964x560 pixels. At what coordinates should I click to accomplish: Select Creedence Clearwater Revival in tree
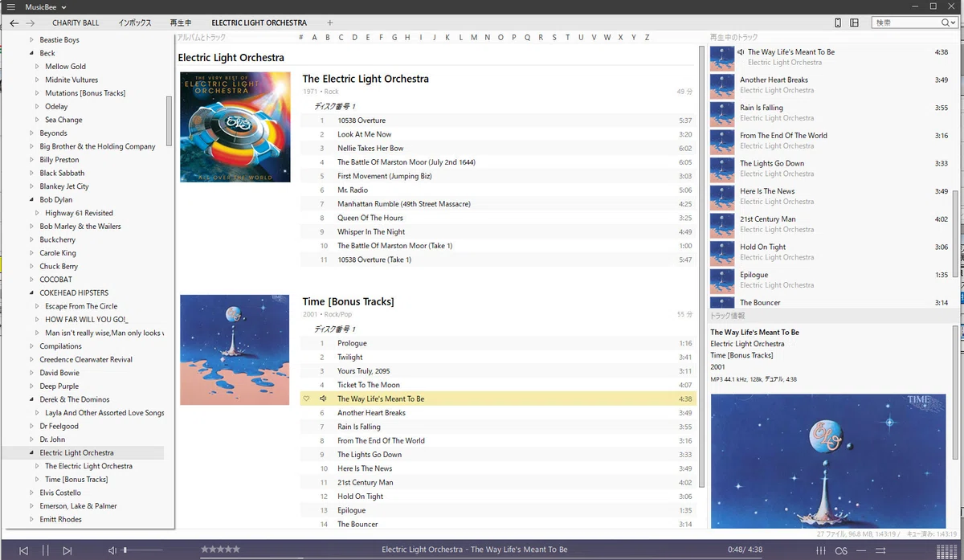(86, 359)
